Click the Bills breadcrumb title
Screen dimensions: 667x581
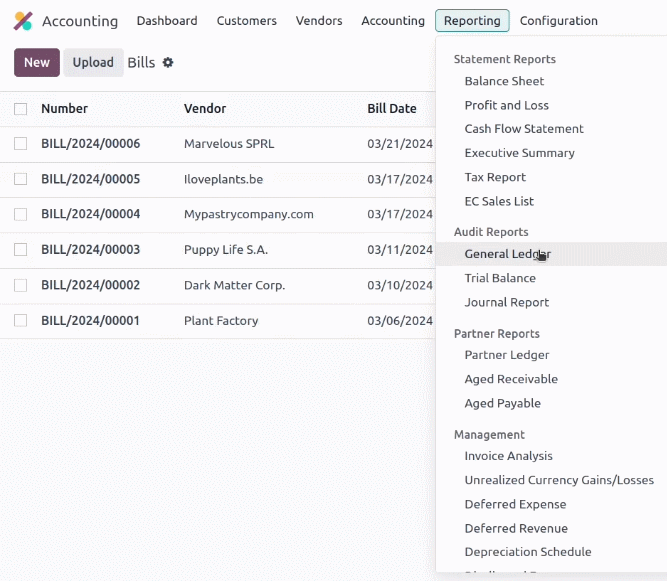click(x=141, y=63)
